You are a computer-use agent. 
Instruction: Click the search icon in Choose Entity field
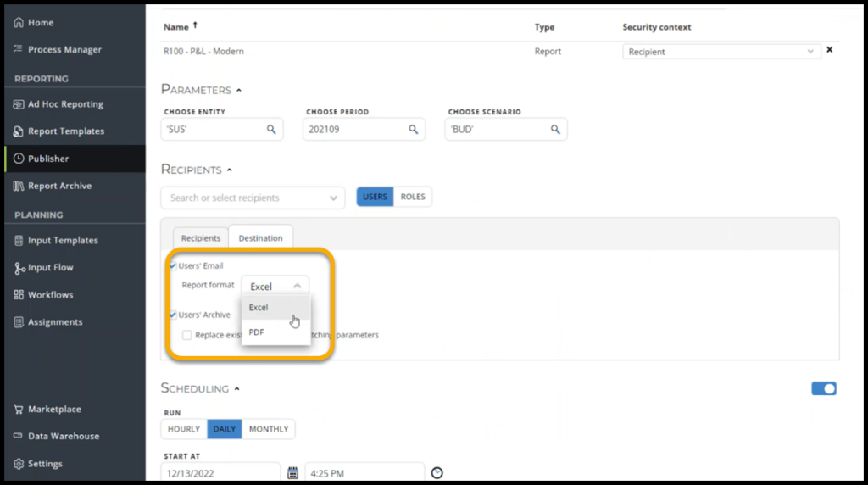(x=271, y=130)
